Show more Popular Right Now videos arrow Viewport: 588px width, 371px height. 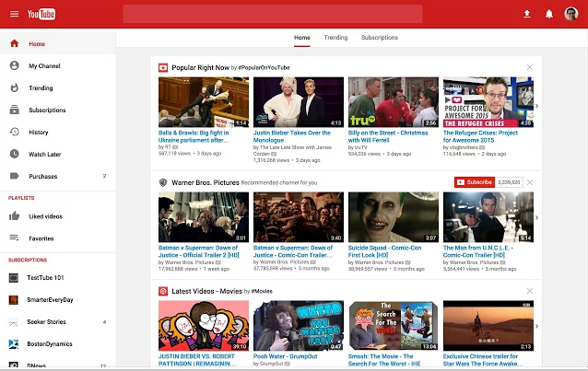537,106
